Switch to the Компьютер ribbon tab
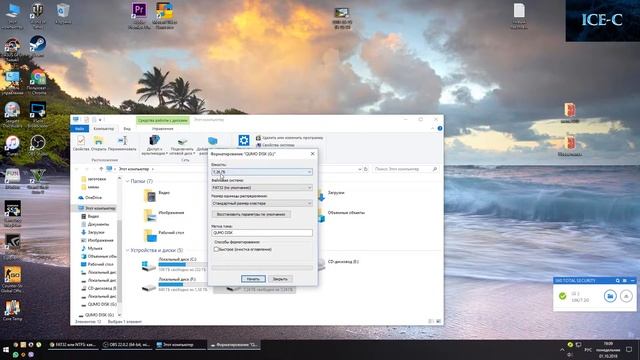This screenshot has height=360, width=640. [104, 129]
